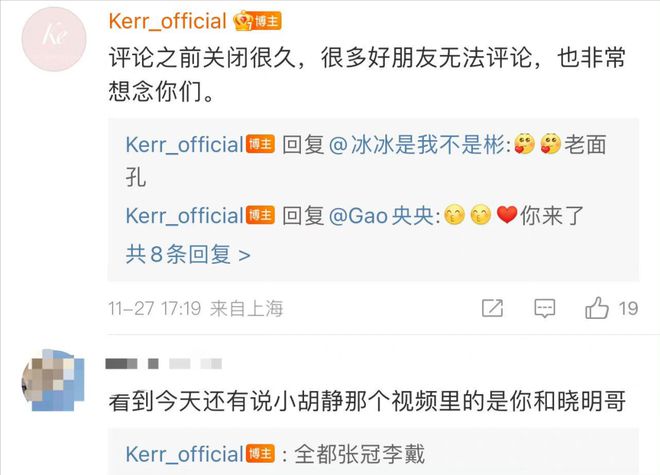The width and height of the screenshot is (660, 475).
Task: Click Kerr_official name in second reply
Action: click(x=184, y=216)
